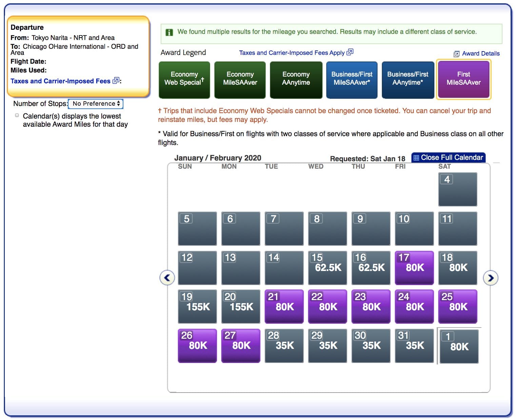Image resolution: width=516 pixels, height=420 pixels.
Task: Select the purple First MileSAAver tile
Action: pos(463,80)
